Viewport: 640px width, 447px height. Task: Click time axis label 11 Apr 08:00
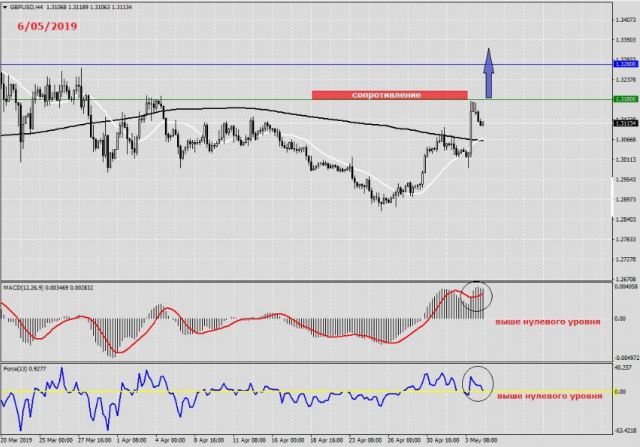point(249,440)
